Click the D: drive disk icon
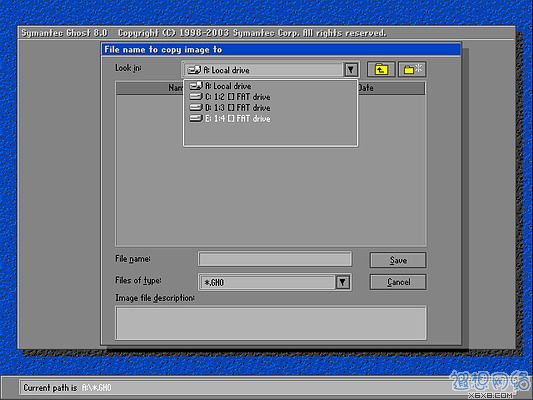The width and height of the screenshot is (533, 400). (x=196, y=108)
